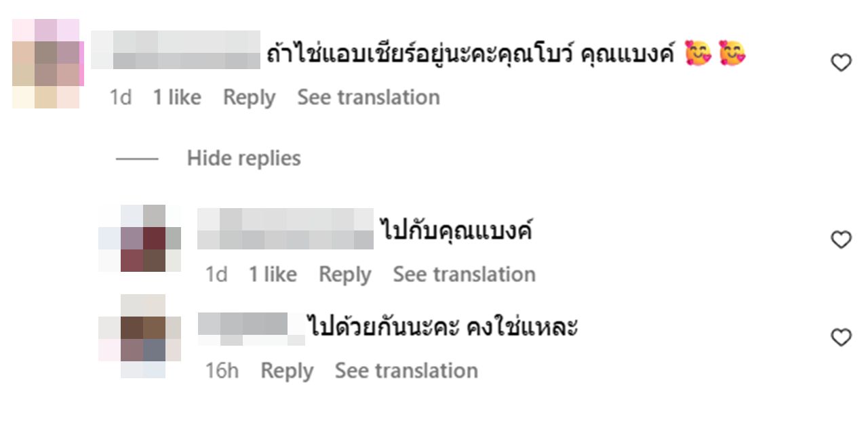Click avatar of the "ไปกับคุณแบงค์" reply author

140,238
